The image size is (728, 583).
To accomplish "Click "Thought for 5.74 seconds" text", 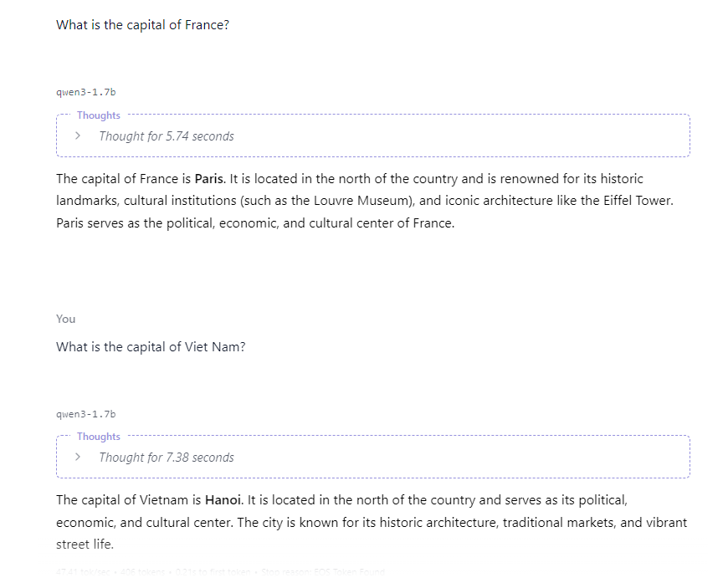I will tap(166, 136).
